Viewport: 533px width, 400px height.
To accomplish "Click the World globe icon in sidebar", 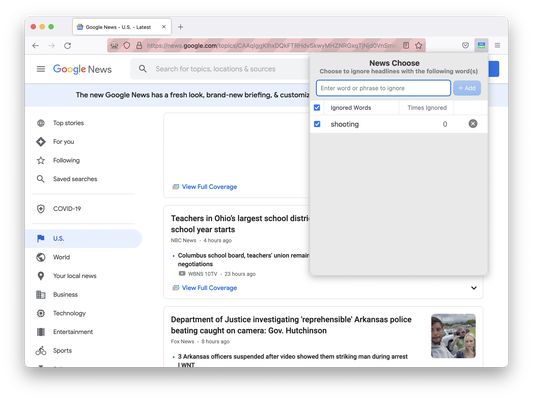I will pyautogui.click(x=41, y=257).
